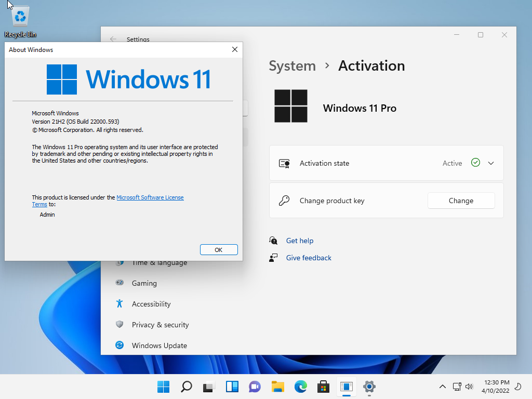
Task: Click the Accessibility figure icon
Action: [x=119, y=303]
